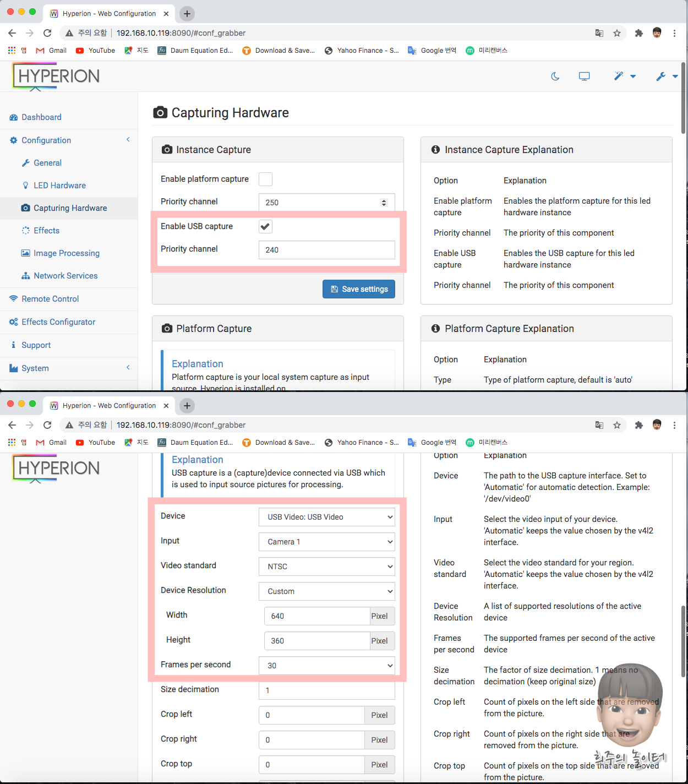Open Support section in sidebar
Image resolution: width=688 pixels, height=784 pixels.
36,345
